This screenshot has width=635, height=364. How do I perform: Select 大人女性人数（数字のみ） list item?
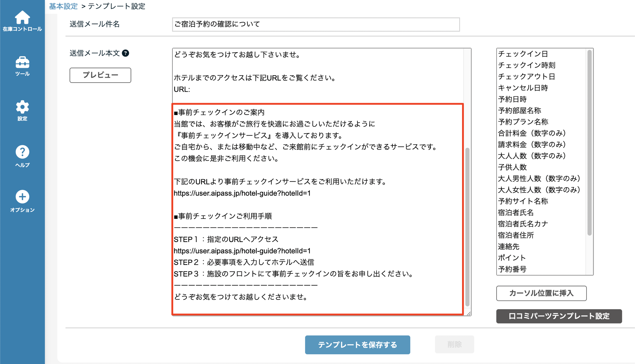541,190
